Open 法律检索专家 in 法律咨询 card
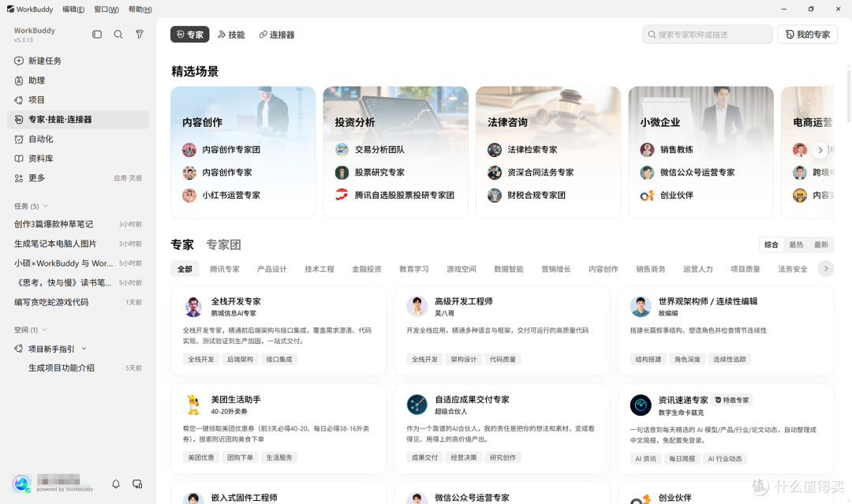852x504 pixels. pos(522,149)
